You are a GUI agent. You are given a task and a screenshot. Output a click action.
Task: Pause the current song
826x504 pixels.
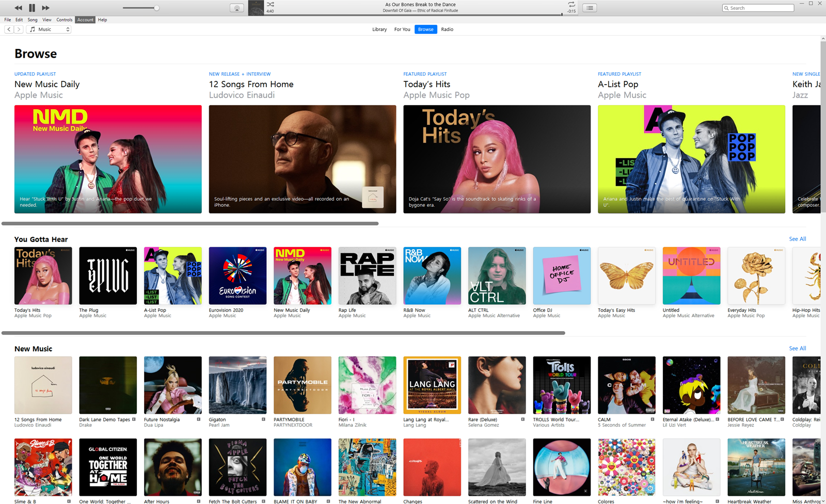[32, 8]
